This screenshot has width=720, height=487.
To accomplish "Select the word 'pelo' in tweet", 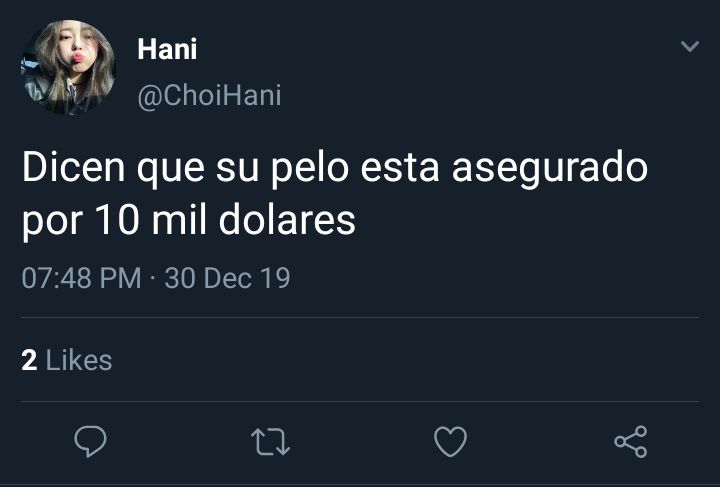I will coord(310,169).
